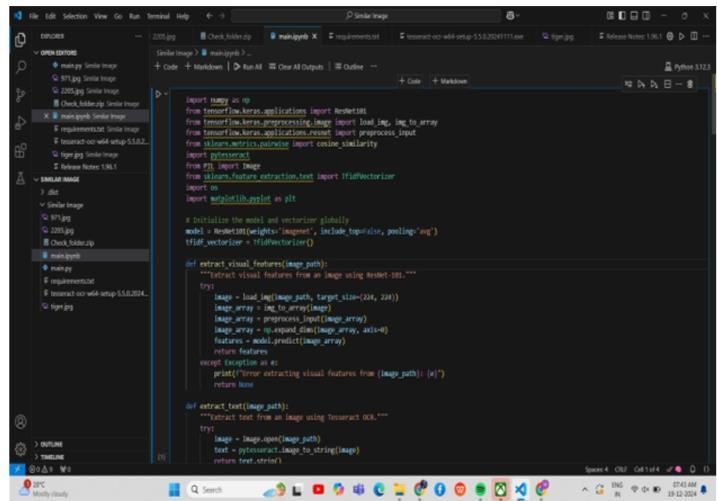Open the Terminal menu
Image resolution: width=717 pixels, height=501 pixels.
tap(158, 16)
